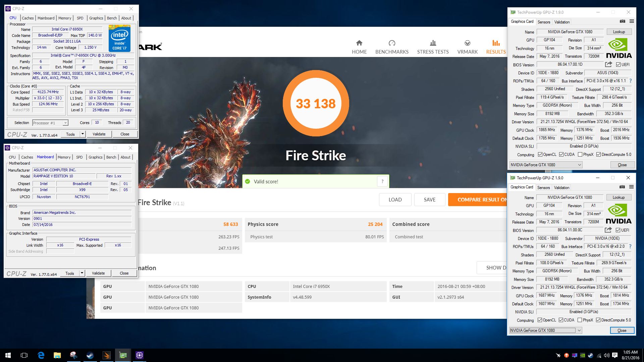This screenshot has width=644, height=362.
Task: Switch to Memory tab in top CPU-Z
Action: click(65, 18)
